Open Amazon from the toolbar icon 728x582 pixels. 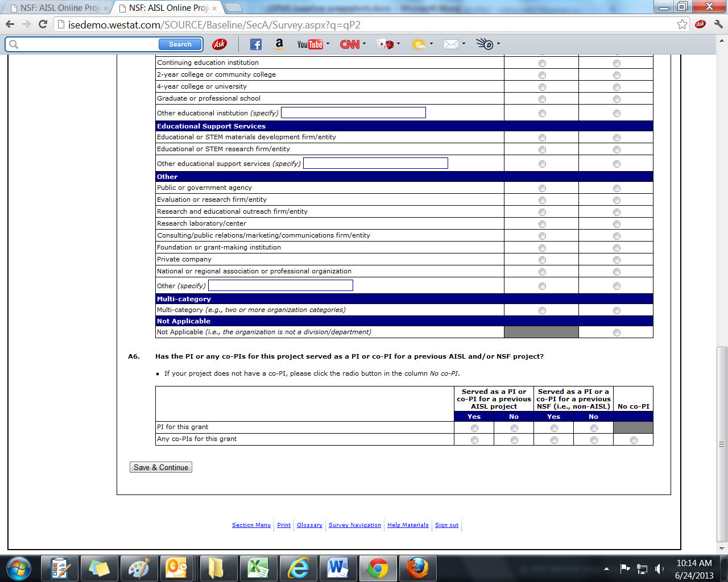coord(279,44)
